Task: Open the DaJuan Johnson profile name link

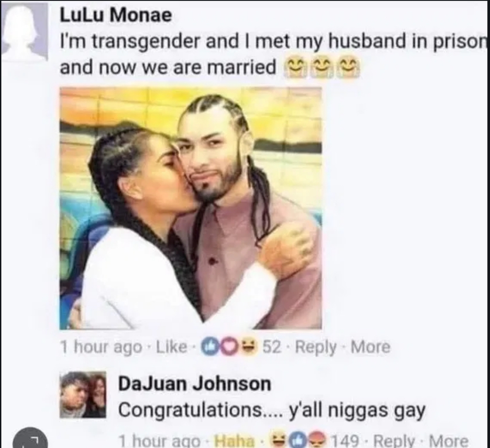Action: (x=194, y=383)
